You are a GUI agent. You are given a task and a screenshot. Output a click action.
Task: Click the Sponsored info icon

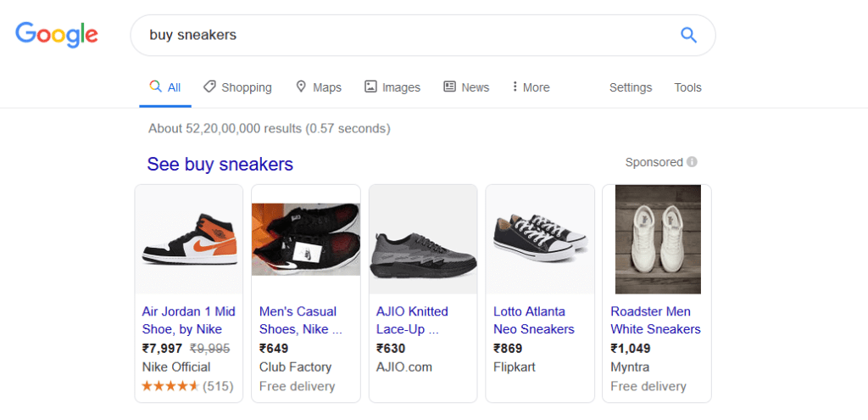[x=693, y=162]
